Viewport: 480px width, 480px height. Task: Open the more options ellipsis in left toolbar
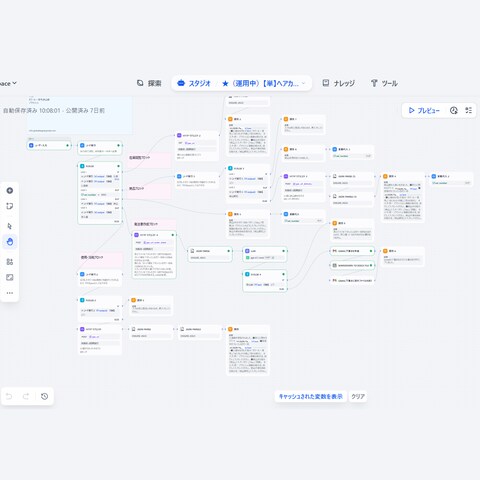click(x=10, y=293)
